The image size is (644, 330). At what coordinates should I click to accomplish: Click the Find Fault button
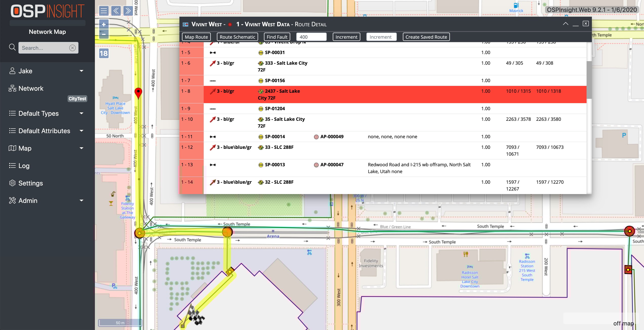tap(277, 37)
